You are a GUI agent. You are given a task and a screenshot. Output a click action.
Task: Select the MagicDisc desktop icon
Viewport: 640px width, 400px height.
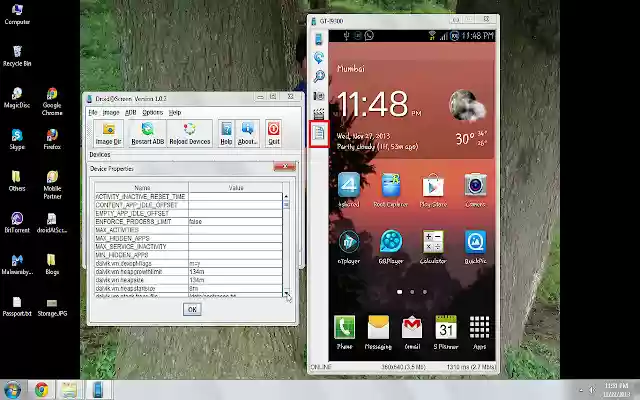[x=17, y=98]
